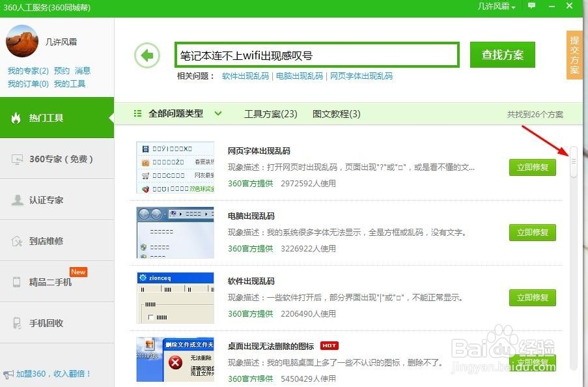Viewport: 588px width, 387px height.
Task: Click 立即修复 for 电脑出现乱码
Action: [x=533, y=233]
